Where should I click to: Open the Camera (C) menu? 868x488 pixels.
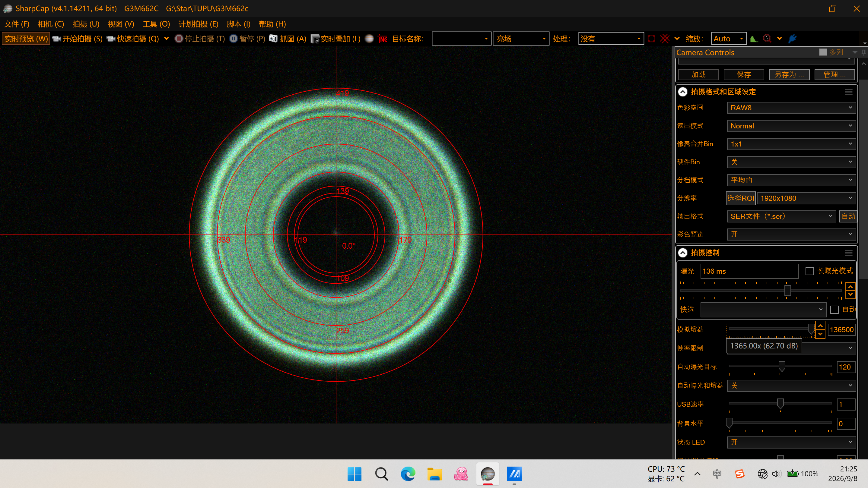51,24
